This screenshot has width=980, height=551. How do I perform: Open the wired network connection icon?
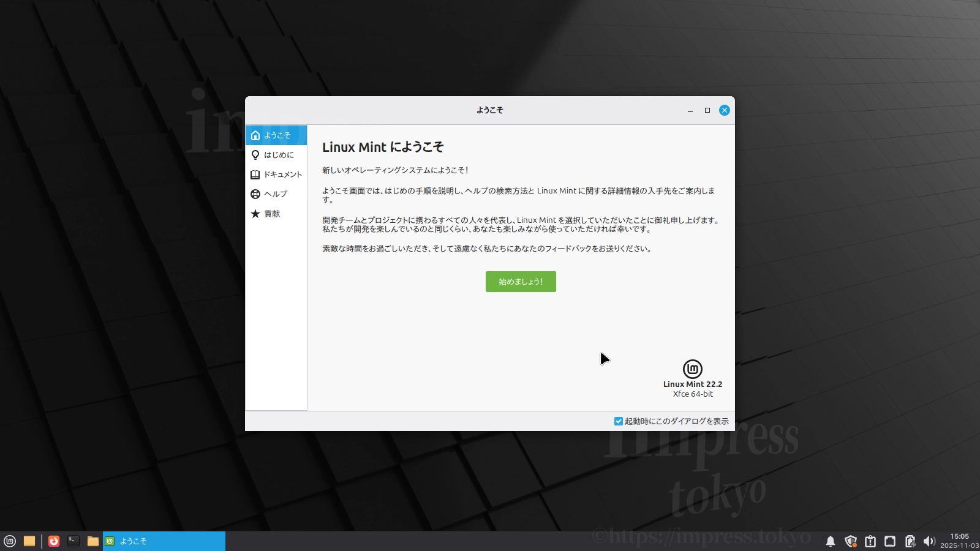pos(890,541)
